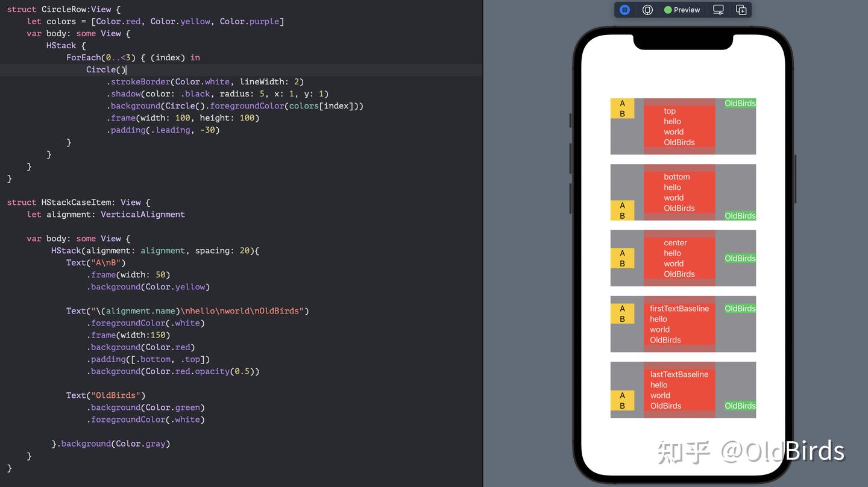The width and height of the screenshot is (868, 487).
Task: Click the "let colors" array declaration line
Action: point(156,21)
